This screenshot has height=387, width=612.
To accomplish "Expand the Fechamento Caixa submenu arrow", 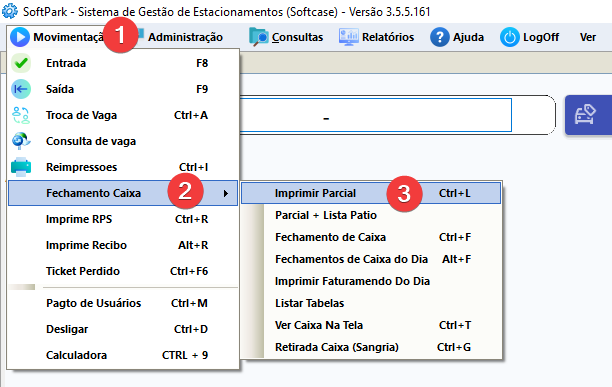I will tap(226, 193).
